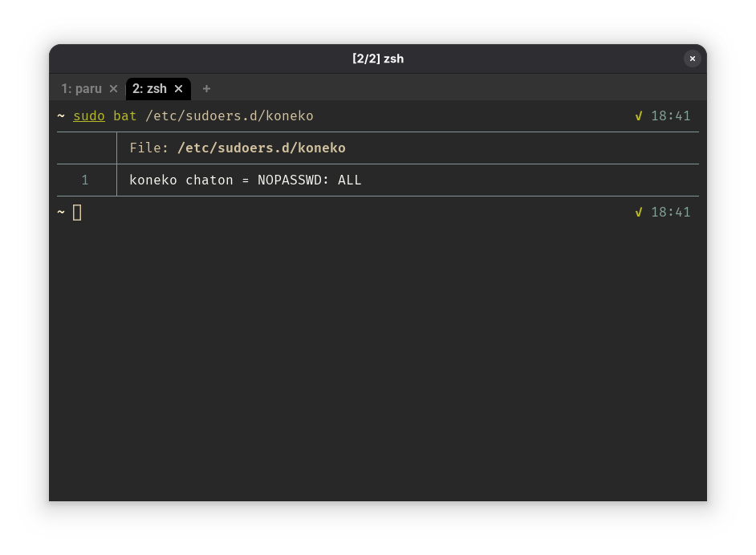This screenshot has height=555, width=756.
Task: Switch to the '1: paru' tab
Action: tap(82, 89)
